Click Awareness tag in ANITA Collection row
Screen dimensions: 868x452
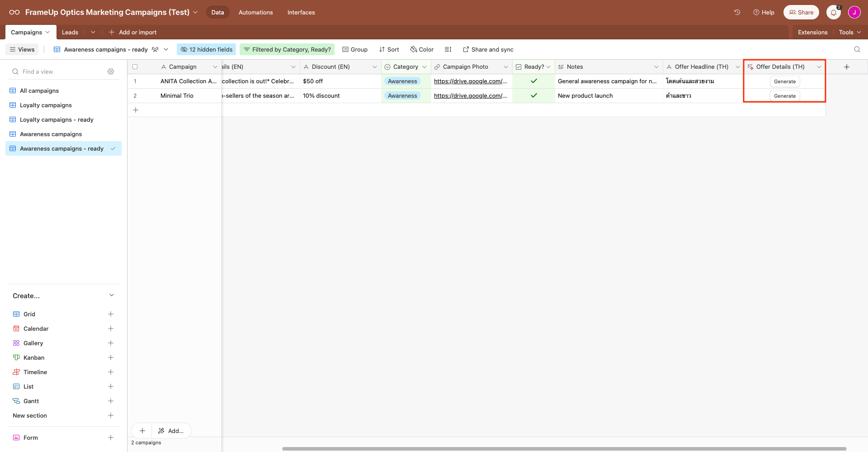402,81
